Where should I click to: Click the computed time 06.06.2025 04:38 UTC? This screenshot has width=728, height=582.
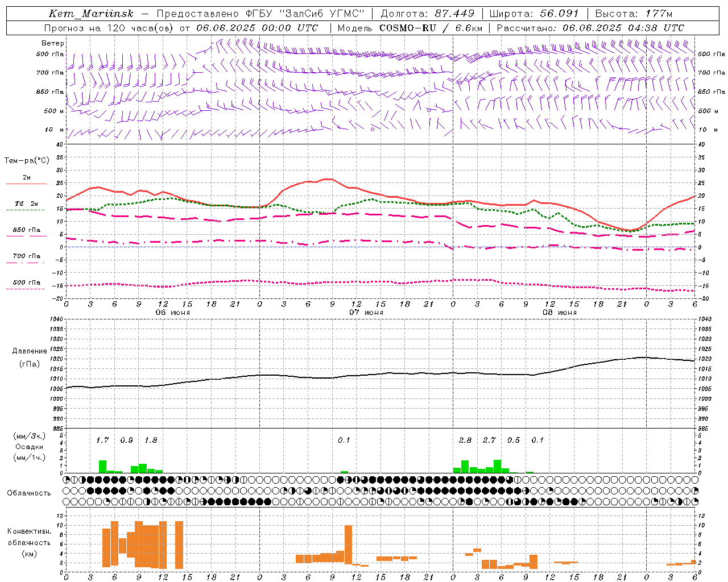623,28
